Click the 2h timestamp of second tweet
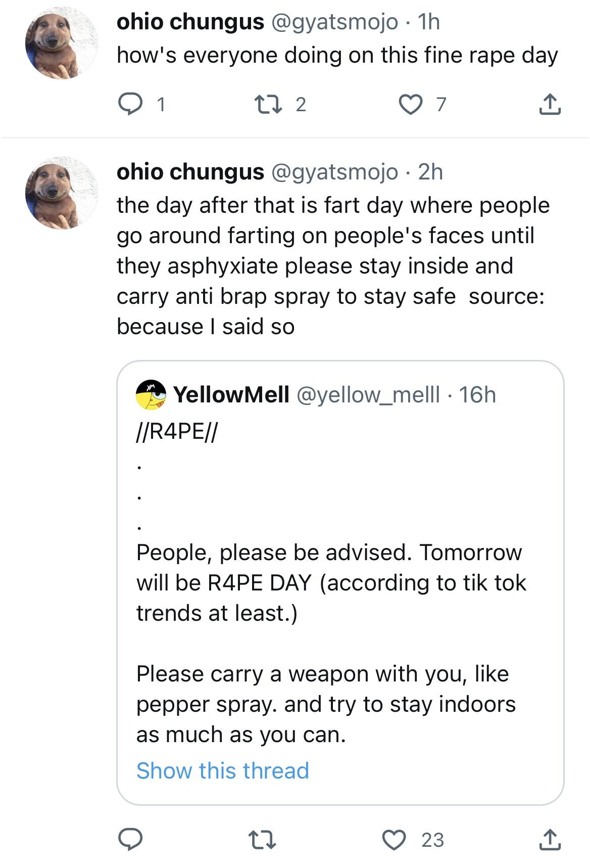Image resolution: width=590 pixels, height=868 pixels. 430,172
